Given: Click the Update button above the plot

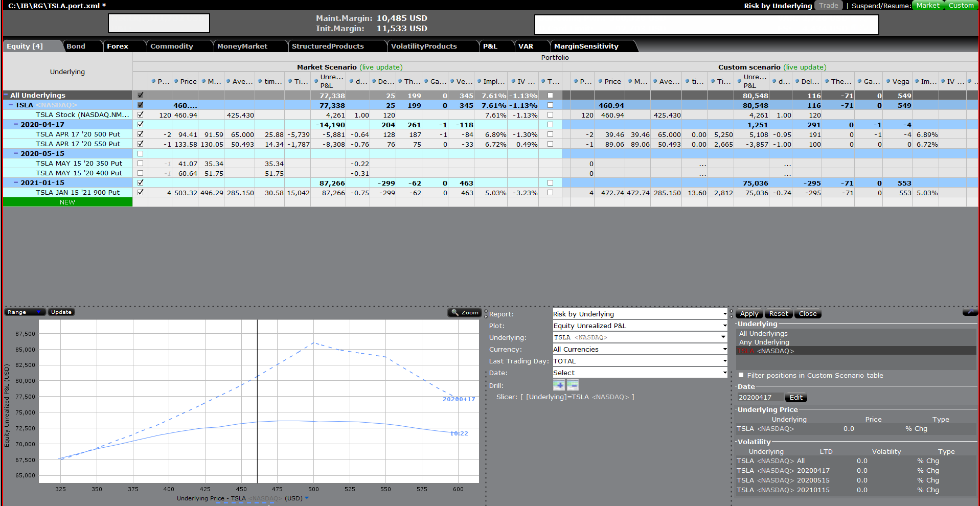Looking at the screenshot, I should (61, 312).
